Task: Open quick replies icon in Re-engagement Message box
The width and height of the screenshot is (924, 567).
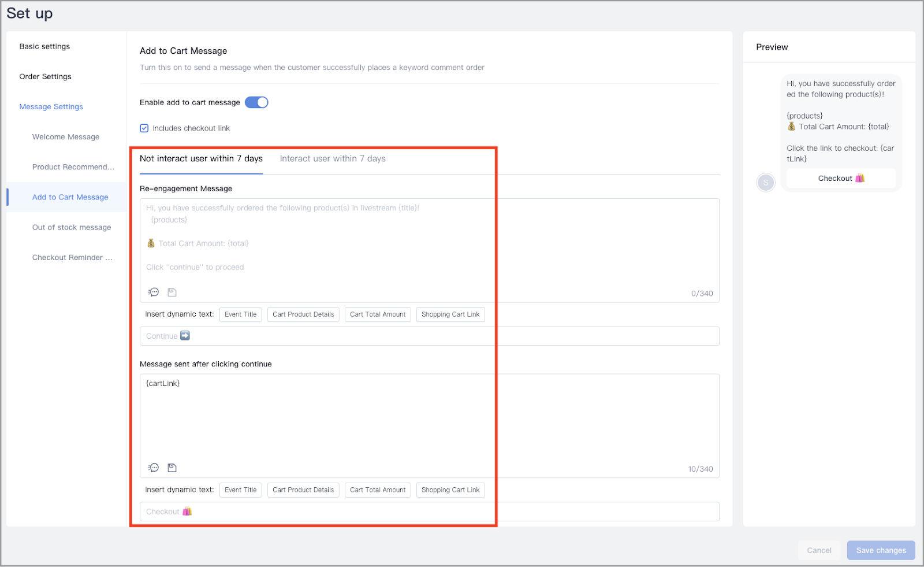Action: point(154,292)
